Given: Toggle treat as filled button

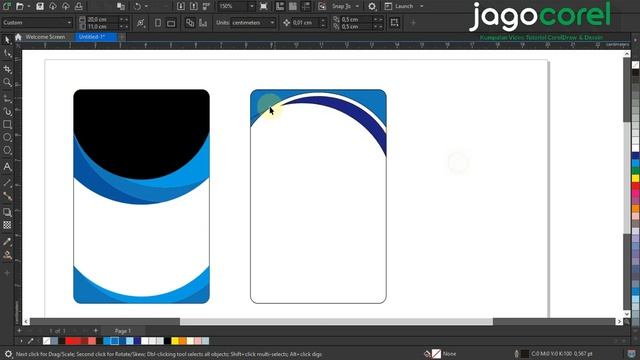Looking at the screenshot, I should pos(394,23).
